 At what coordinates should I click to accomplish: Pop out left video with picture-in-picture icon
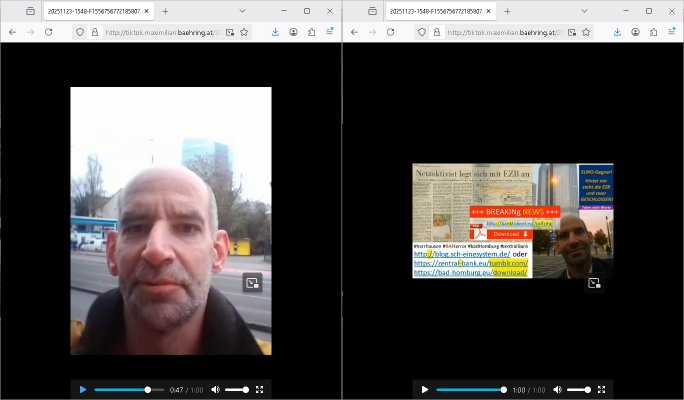pos(252,282)
